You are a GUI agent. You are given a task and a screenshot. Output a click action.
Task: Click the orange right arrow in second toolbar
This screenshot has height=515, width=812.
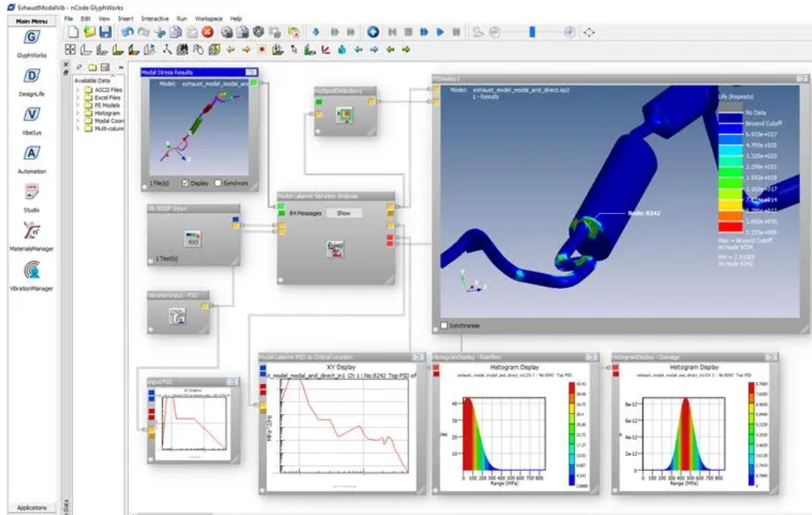(x=246, y=50)
